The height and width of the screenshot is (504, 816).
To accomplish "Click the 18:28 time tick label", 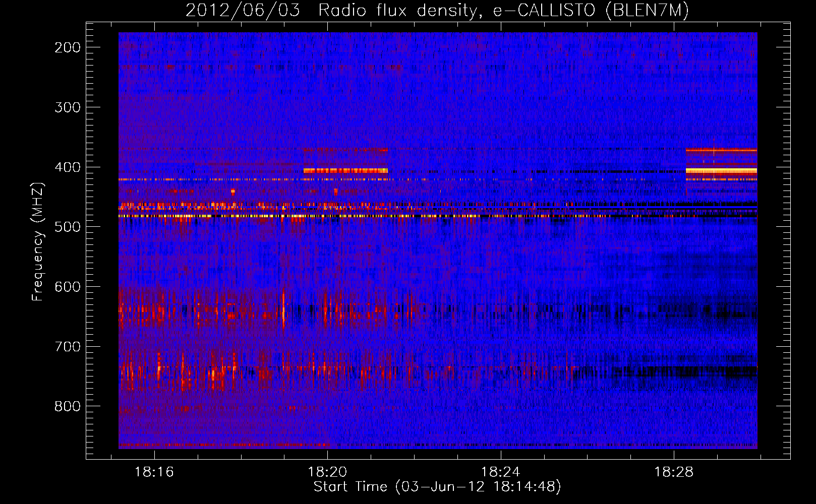I will (674, 472).
